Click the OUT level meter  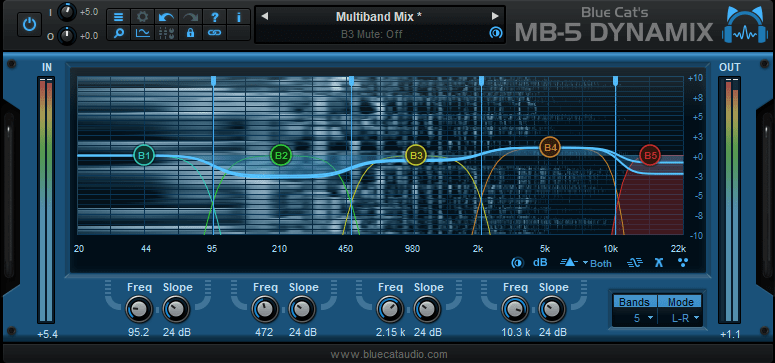730,201
